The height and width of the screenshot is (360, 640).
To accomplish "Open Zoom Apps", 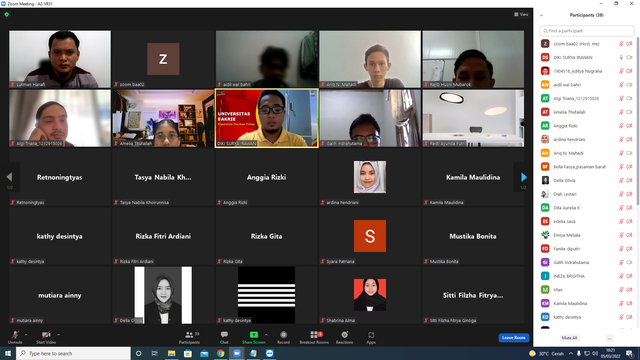I will coord(371,337).
